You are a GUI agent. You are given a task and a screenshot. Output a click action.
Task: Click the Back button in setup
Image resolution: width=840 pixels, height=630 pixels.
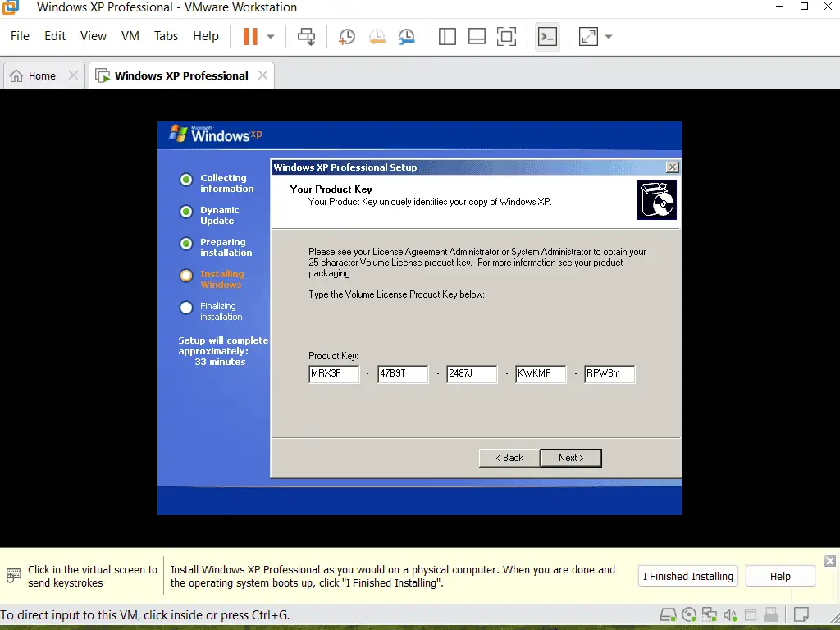[x=509, y=458]
